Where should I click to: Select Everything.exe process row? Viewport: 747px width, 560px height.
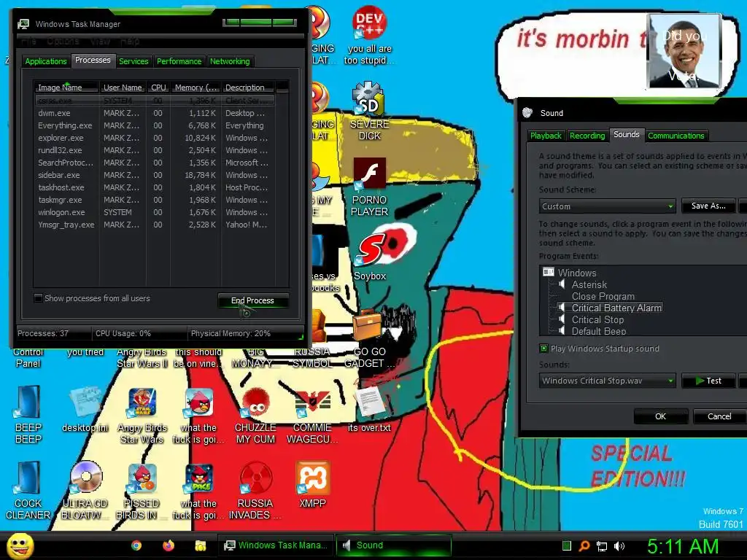[155, 125]
